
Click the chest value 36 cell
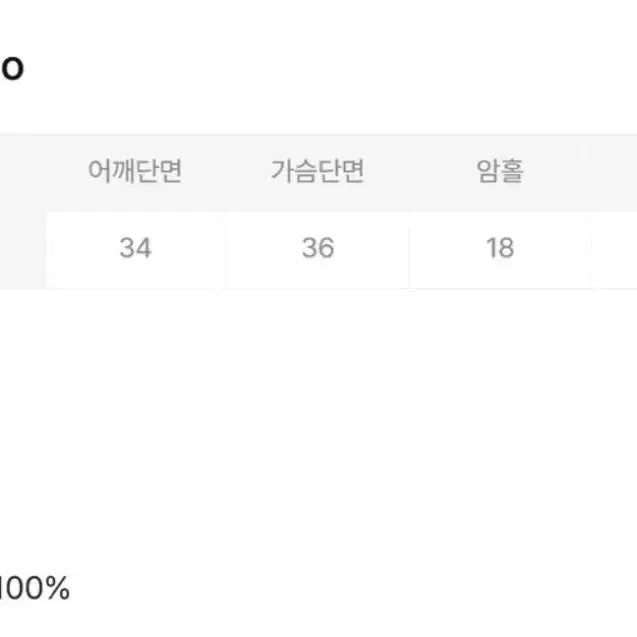(317, 248)
